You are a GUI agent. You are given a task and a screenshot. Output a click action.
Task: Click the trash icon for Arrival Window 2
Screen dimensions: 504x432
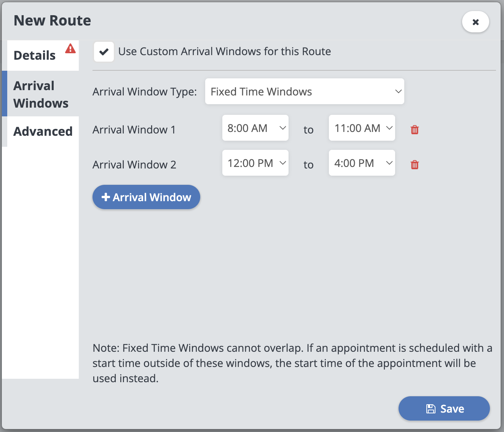tap(415, 165)
